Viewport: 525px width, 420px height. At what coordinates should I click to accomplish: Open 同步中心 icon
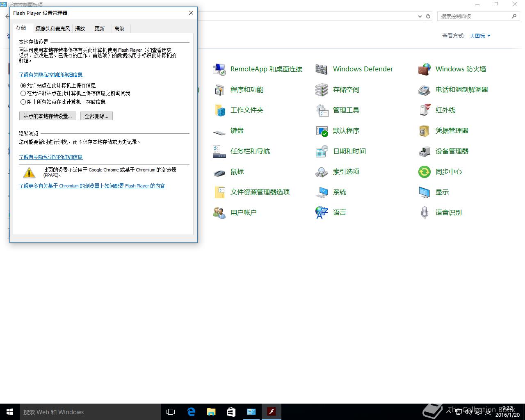(425, 172)
